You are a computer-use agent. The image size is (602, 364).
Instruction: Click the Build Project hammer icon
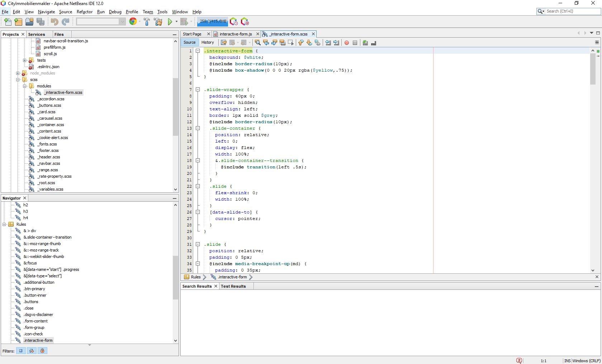click(147, 22)
